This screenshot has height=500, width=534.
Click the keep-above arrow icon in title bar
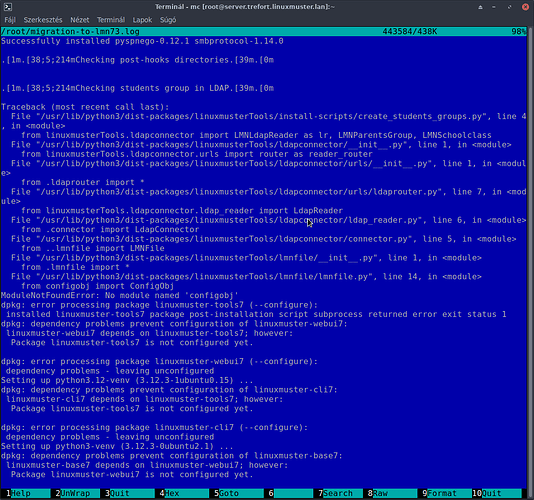[x=480, y=7]
